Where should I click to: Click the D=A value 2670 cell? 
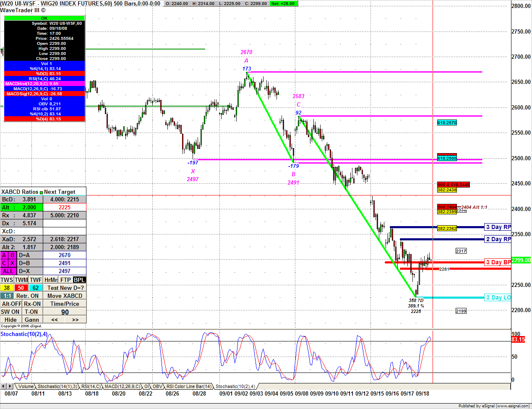click(65, 255)
